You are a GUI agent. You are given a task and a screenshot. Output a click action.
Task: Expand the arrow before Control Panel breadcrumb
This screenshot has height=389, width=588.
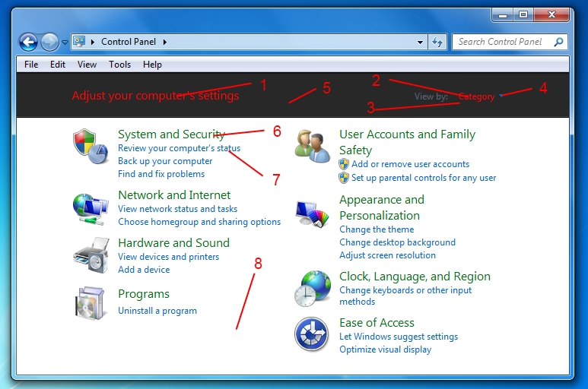[x=93, y=42]
